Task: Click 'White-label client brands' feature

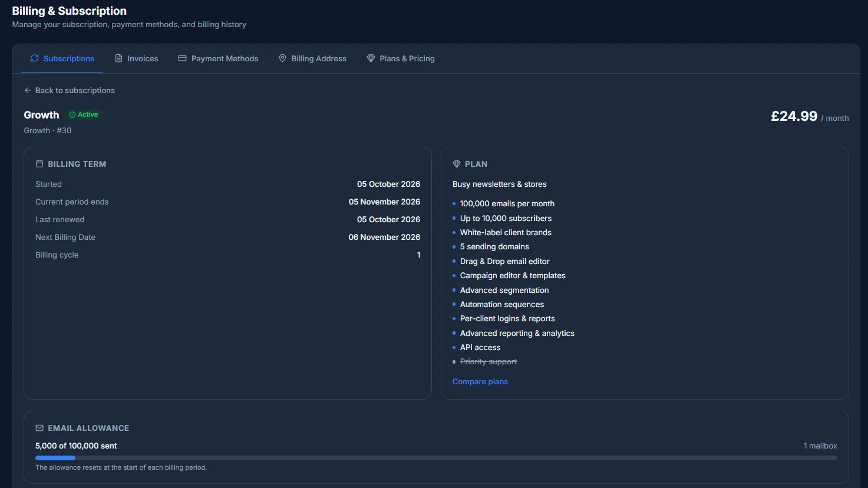Action: pyautogui.click(x=506, y=232)
